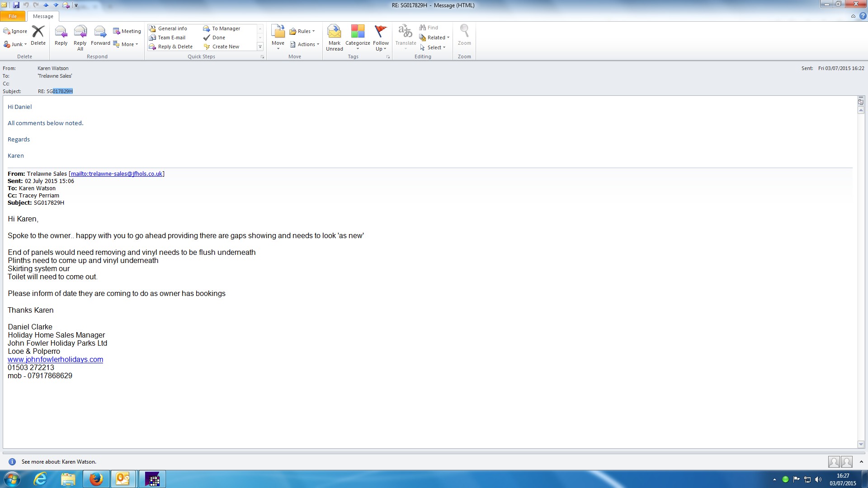This screenshot has height=488, width=868.
Task: Open the File tab
Action: (13, 16)
